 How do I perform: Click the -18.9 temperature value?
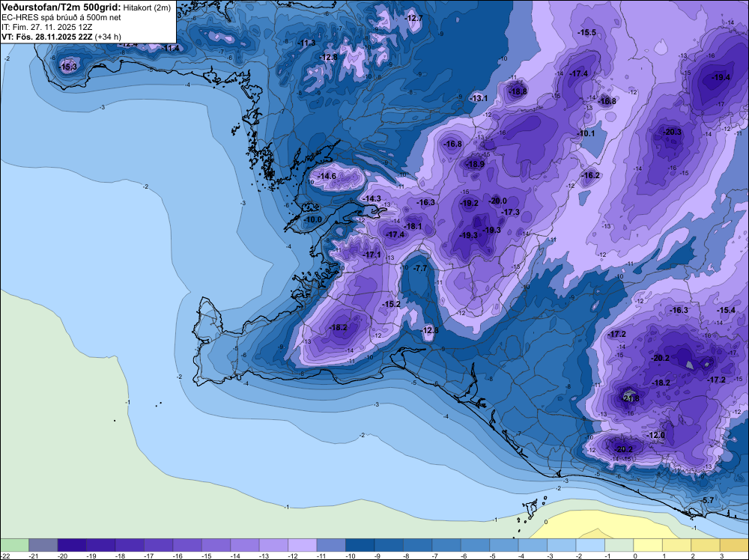coord(476,164)
